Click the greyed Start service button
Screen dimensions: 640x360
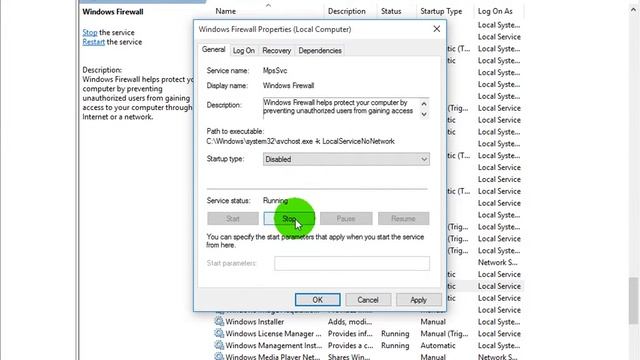(x=233, y=219)
